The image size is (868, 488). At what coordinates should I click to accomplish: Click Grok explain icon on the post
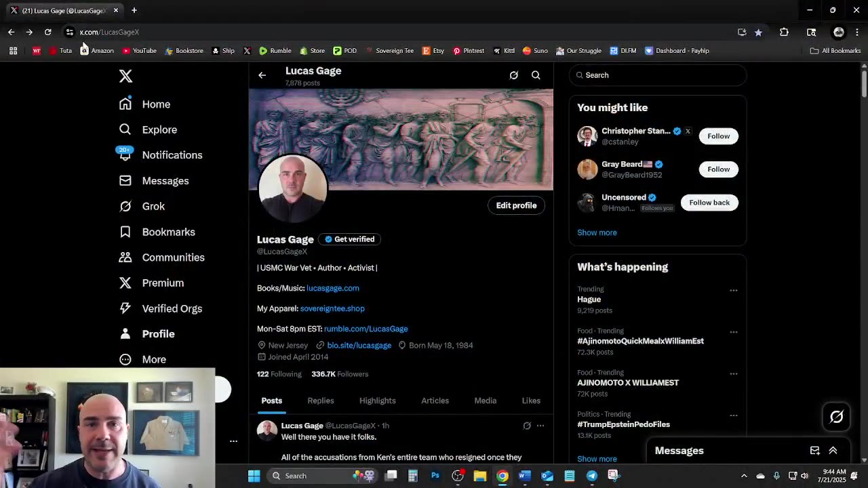click(x=527, y=426)
